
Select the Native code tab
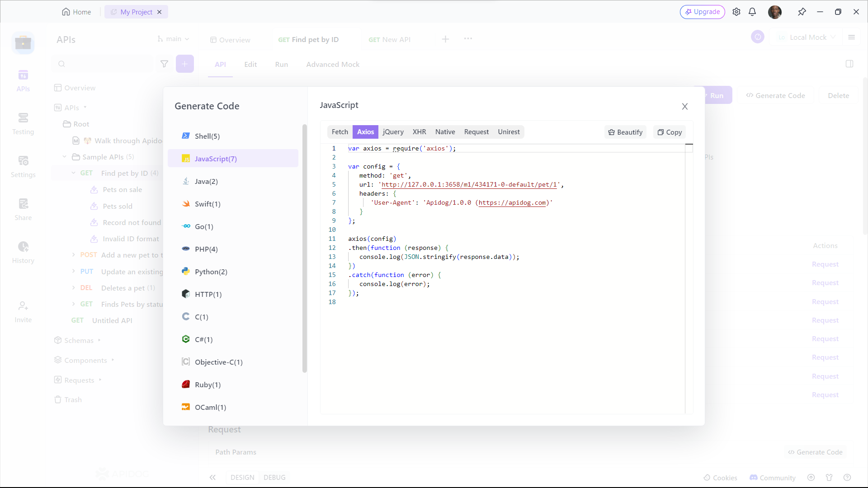click(x=445, y=132)
